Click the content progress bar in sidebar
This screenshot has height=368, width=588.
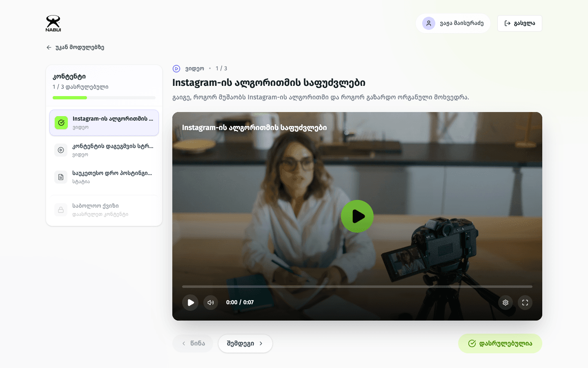tap(104, 98)
